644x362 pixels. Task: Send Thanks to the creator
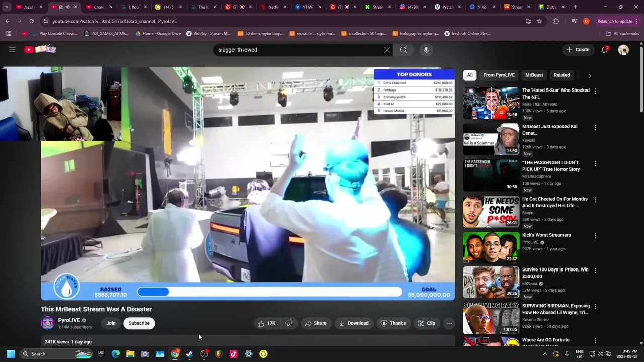[x=393, y=323]
